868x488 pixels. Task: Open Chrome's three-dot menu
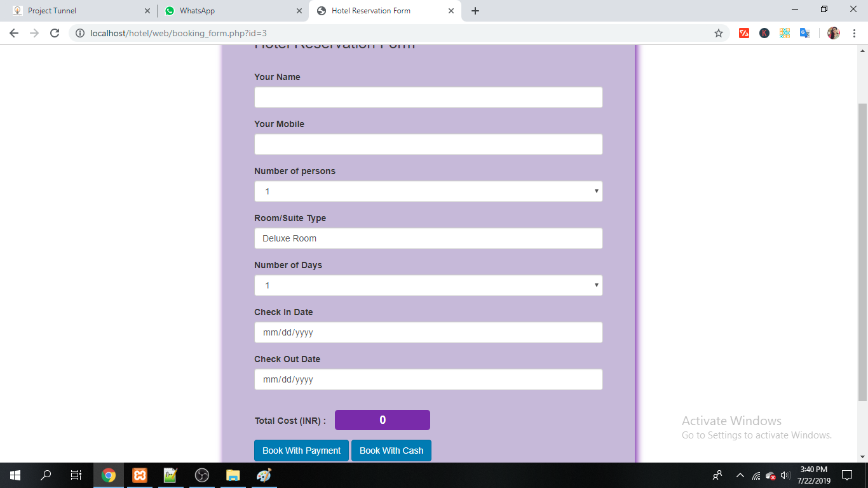[x=855, y=33]
